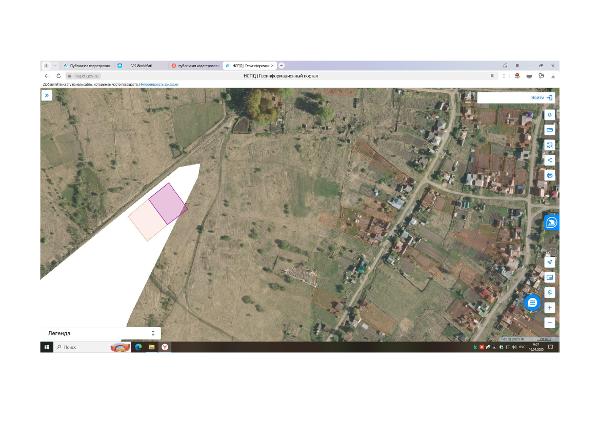This screenshot has height=424, width=600.
Task: Open the Windows Start menu
Action: click(x=47, y=347)
